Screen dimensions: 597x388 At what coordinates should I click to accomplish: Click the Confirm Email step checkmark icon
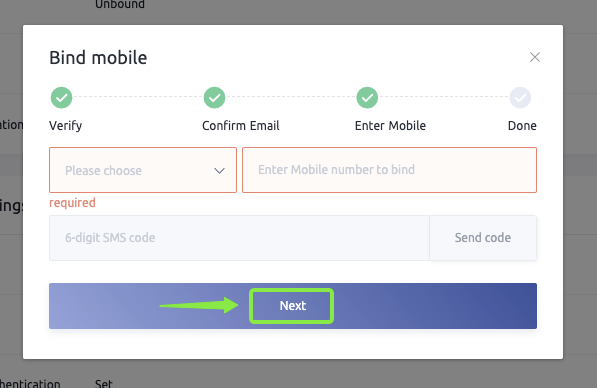214,98
